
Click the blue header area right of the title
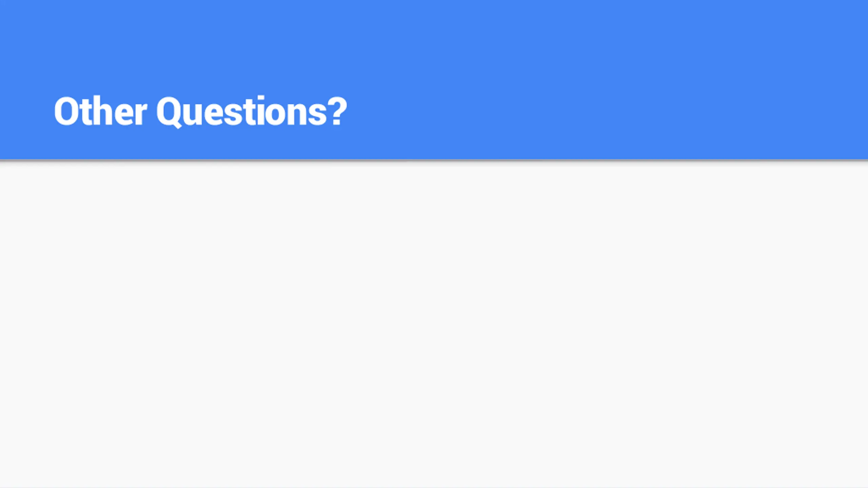click(607, 112)
